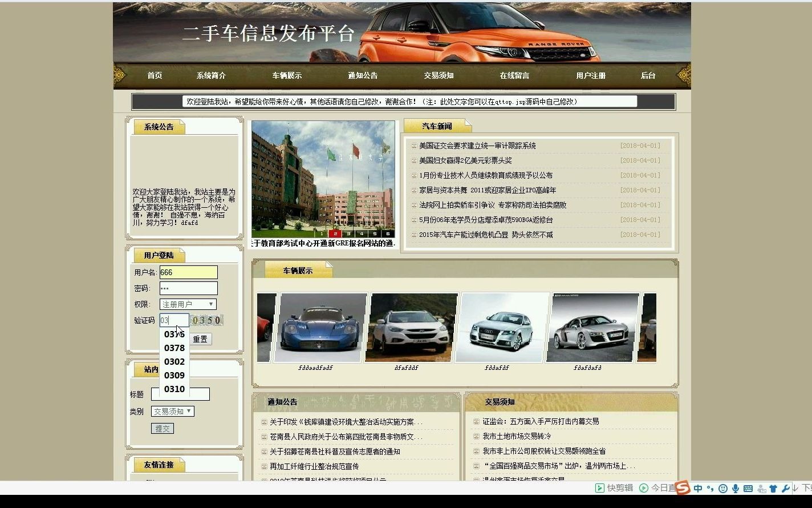Click the 重置 reset button
This screenshot has height=508, width=812.
click(x=200, y=339)
